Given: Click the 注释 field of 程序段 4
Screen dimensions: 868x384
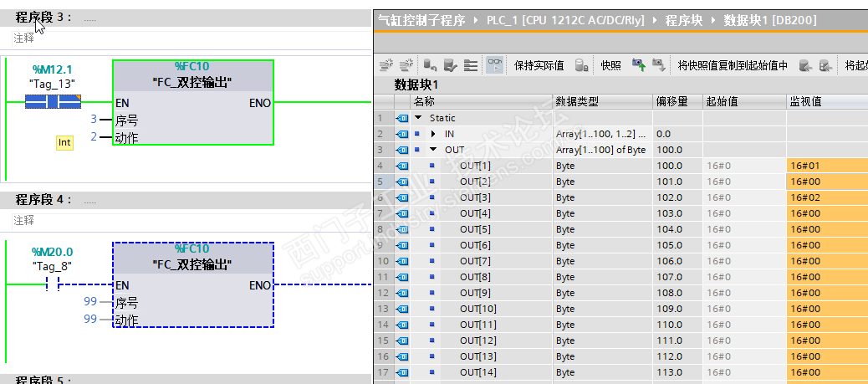Looking at the screenshot, I should (x=191, y=221).
